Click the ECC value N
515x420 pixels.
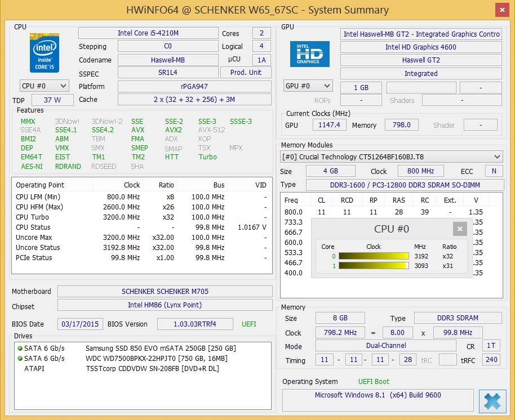[494, 171]
